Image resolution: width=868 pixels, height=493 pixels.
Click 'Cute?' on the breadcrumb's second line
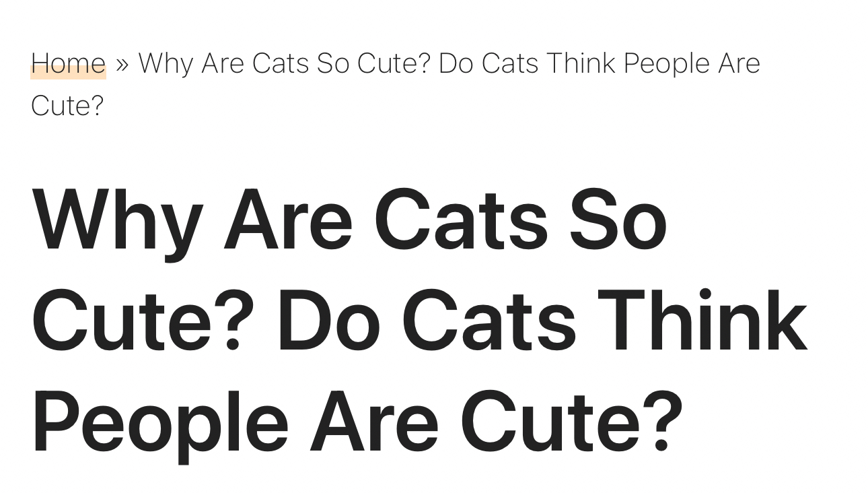pyautogui.click(x=67, y=106)
